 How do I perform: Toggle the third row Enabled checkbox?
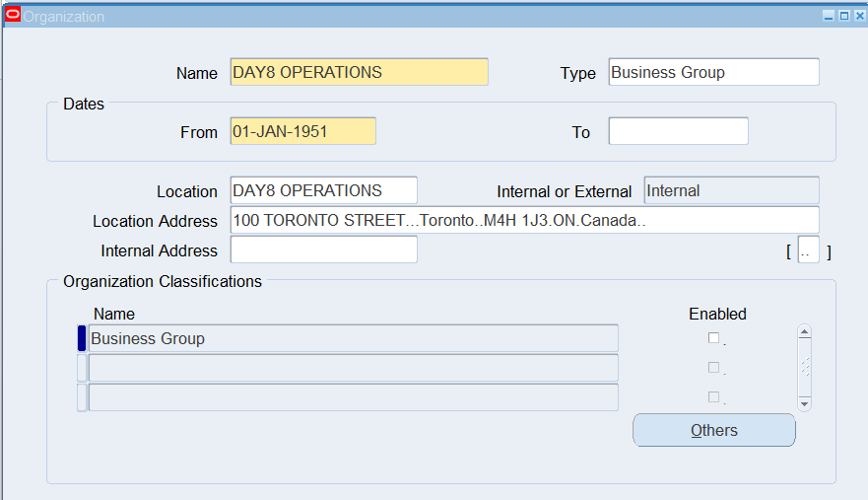coord(713,396)
